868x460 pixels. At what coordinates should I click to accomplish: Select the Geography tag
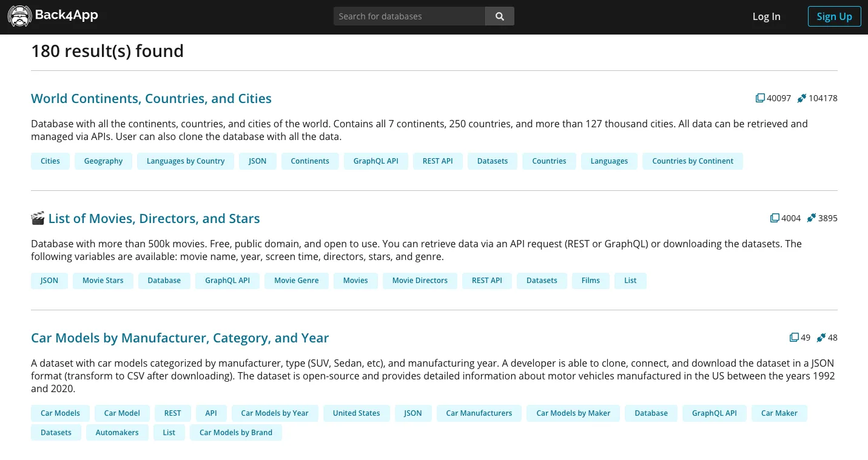click(103, 161)
